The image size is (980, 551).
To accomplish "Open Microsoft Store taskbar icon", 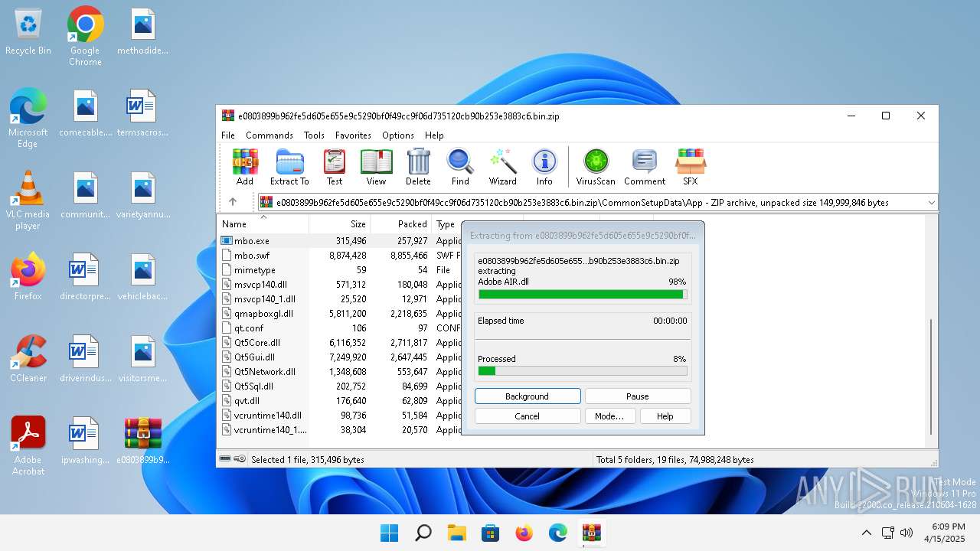I will coord(490,533).
